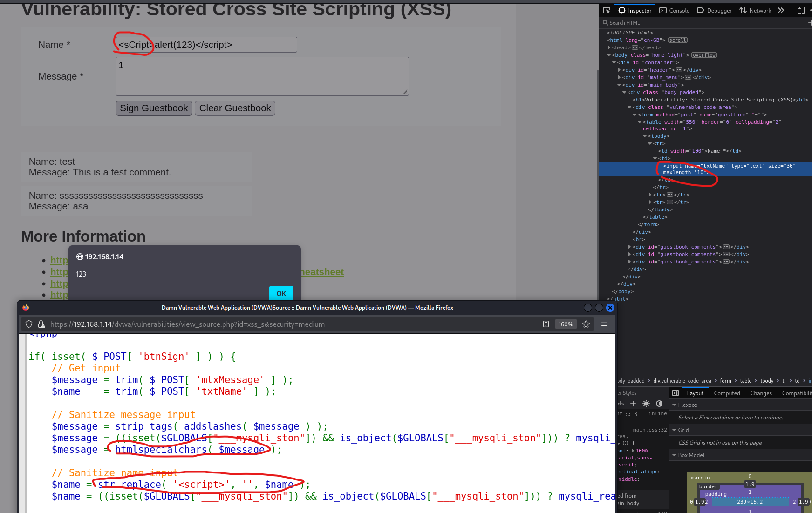Switch to Debugger tab
The width and height of the screenshot is (812, 513).
714,10
